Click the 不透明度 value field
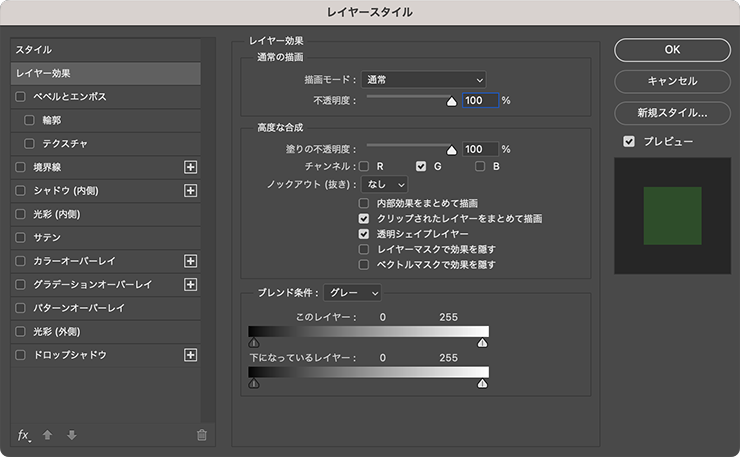 (x=480, y=101)
